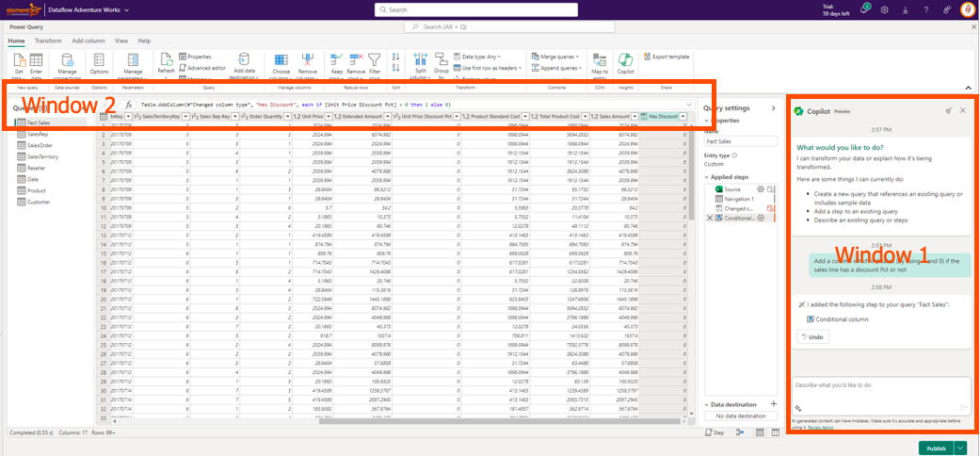
Task: Click the Copilot ribbon icon
Action: click(x=625, y=60)
